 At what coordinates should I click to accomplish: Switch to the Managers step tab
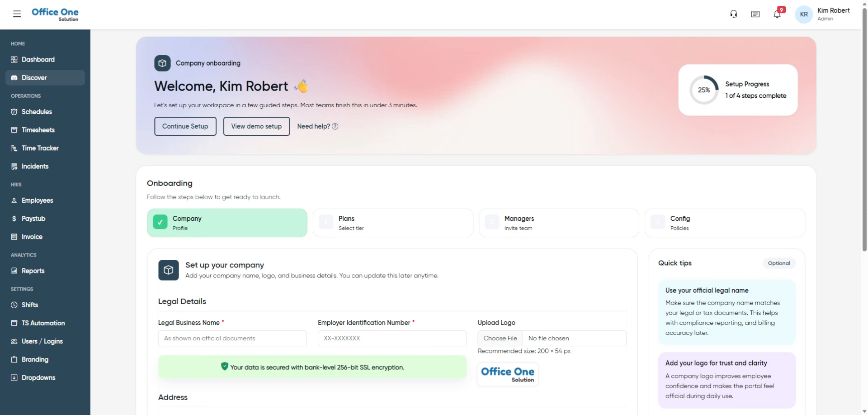[x=558, y=223]
